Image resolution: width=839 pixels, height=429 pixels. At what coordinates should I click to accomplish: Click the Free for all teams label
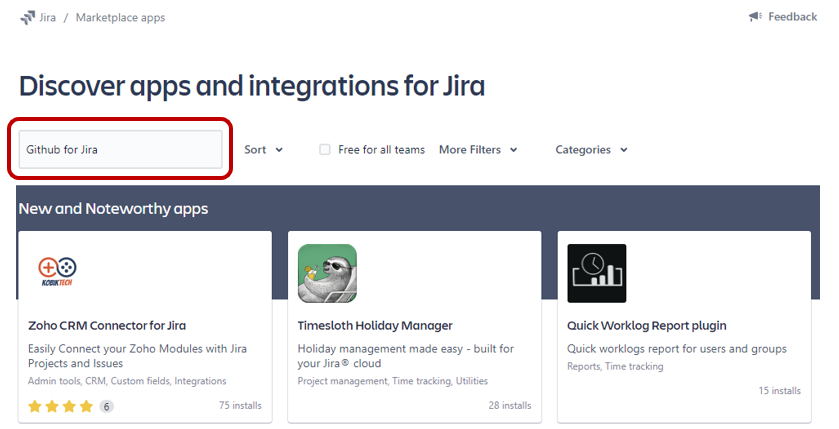[382, 150]
